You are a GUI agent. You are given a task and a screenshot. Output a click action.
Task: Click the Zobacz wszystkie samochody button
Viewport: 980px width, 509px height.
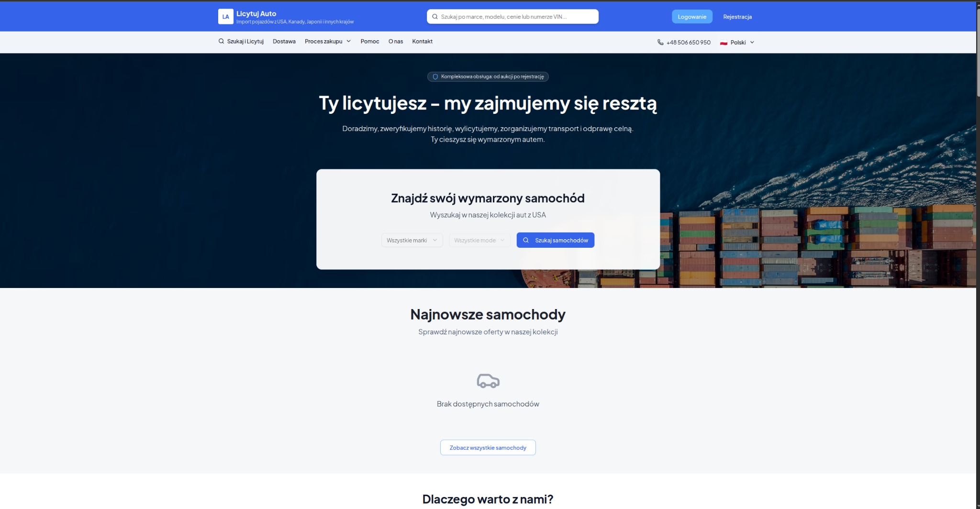[488, 447]
